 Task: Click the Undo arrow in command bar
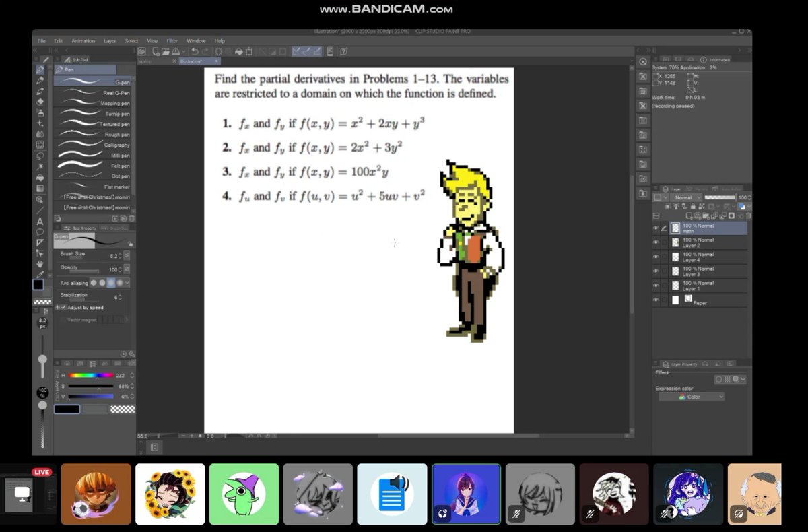click(x=193, y=51)
